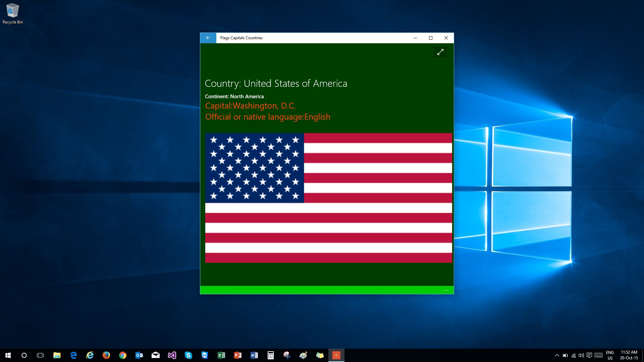Launch Firefox from the taskbar
The height and width of the screenshot is (362, 644).
[x=106, y=355]
